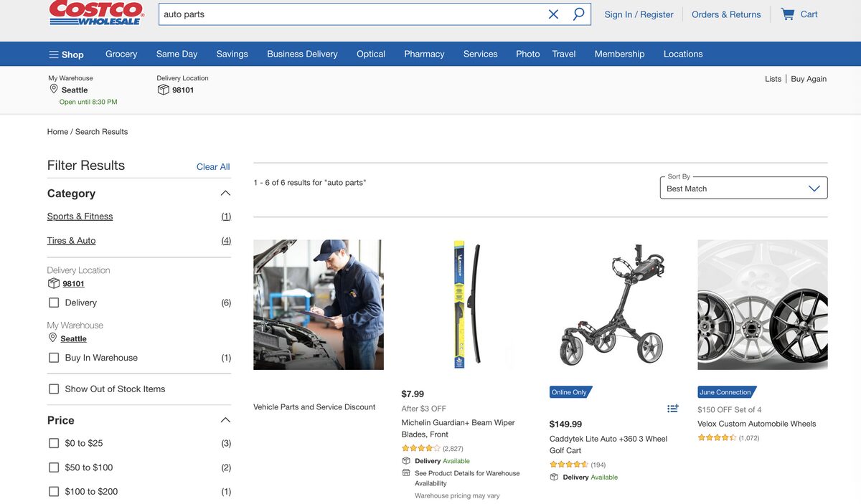
Task: Click the magnifying glass search icon
Action: tap(578, 14)
